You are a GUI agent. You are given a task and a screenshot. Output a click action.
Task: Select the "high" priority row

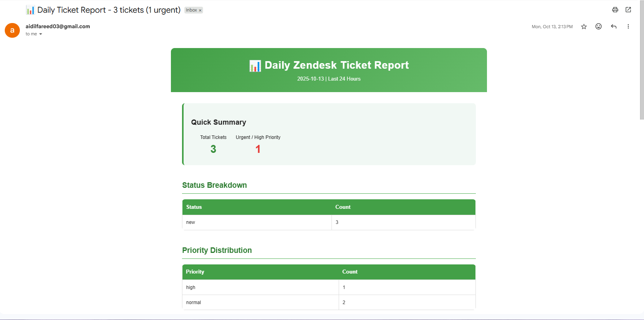(x=191, y=287)
